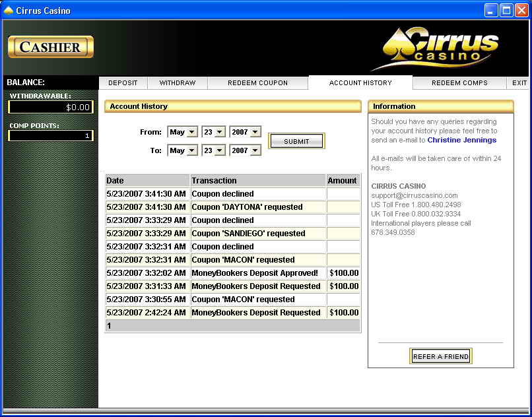The image size is (532, 417).
Task: Click page number 1 in table footer
Action: 109,326
